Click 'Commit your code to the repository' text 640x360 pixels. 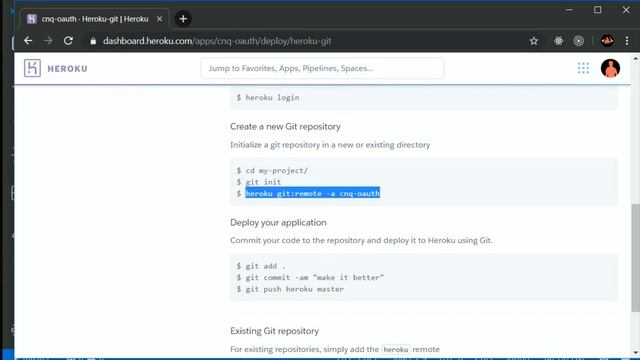pos(361,240)
